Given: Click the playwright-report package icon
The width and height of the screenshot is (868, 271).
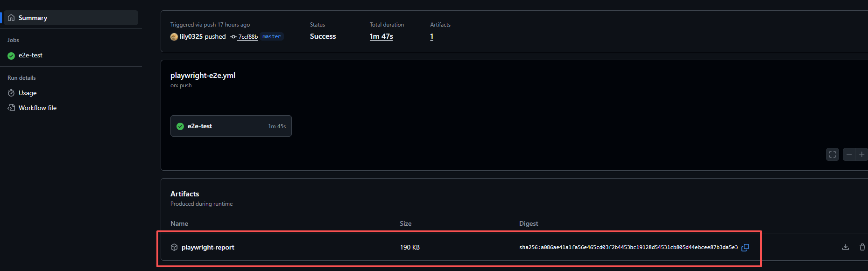Looking at the screenshot, I should click(x=174, y=247).
